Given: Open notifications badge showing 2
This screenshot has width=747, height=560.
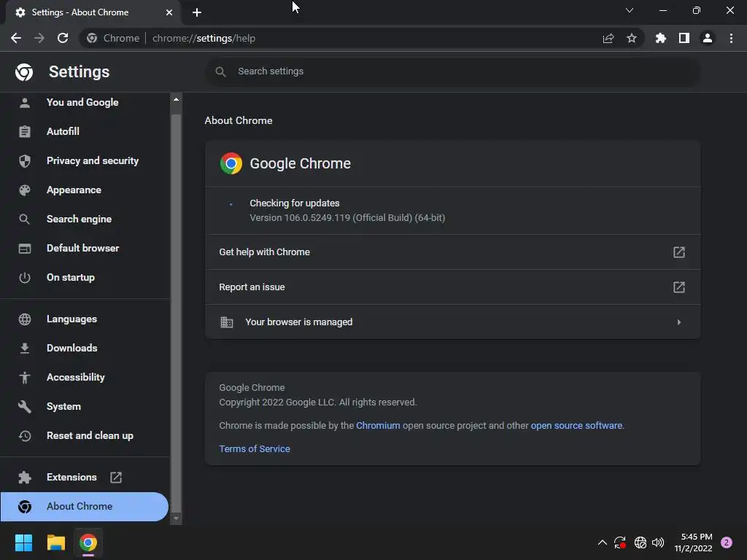Looking at the screenshot, I should (x=727, y=542).
